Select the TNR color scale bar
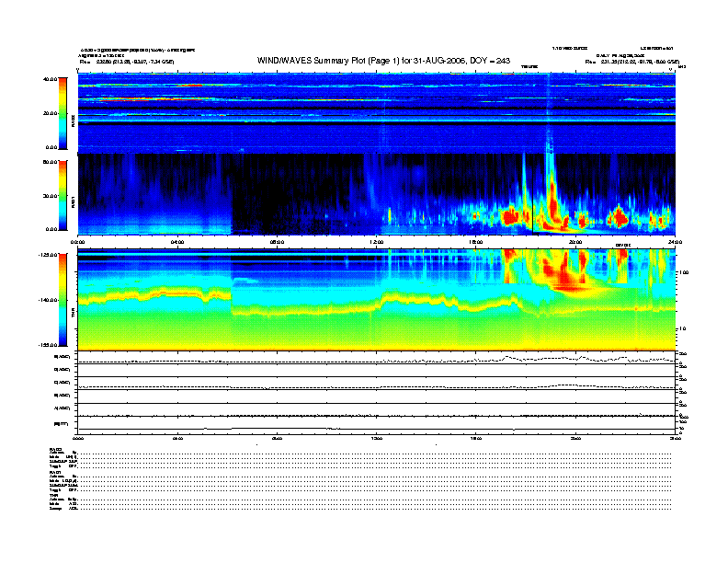 pyautogui.click(x=63, y=300)
